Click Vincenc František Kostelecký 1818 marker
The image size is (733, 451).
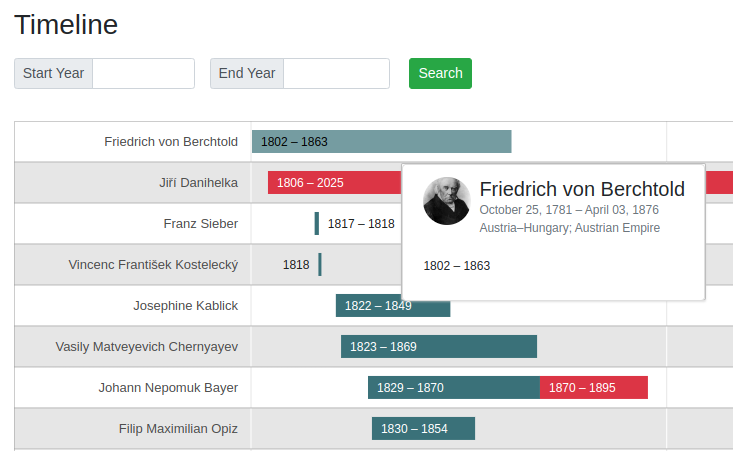pos(320,265)
